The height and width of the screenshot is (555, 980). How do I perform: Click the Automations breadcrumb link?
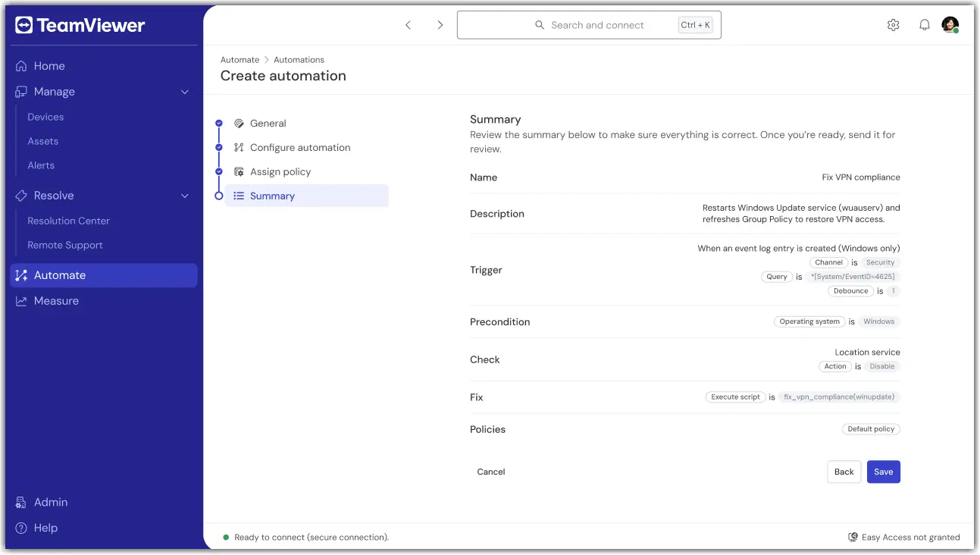(299, 60)
